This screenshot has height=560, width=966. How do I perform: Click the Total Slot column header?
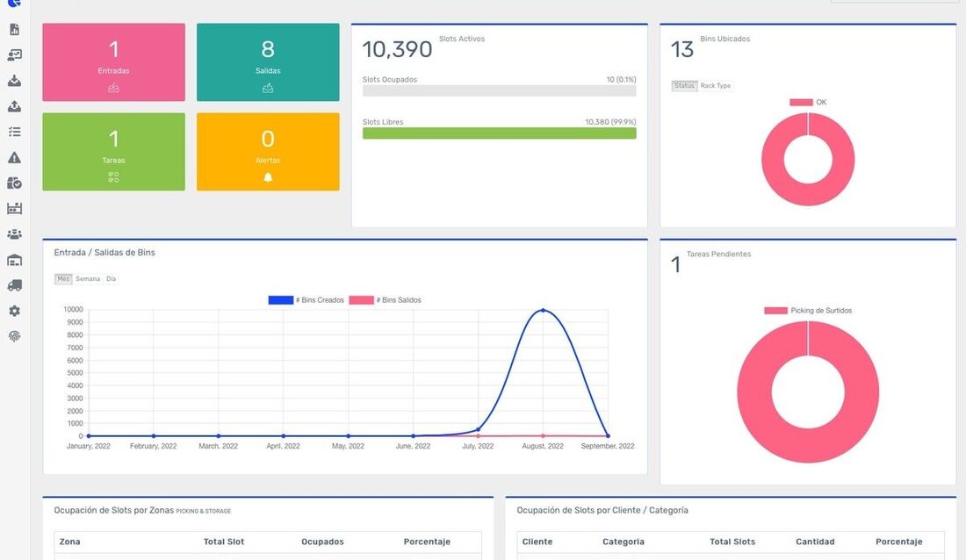tap(224, 542)
